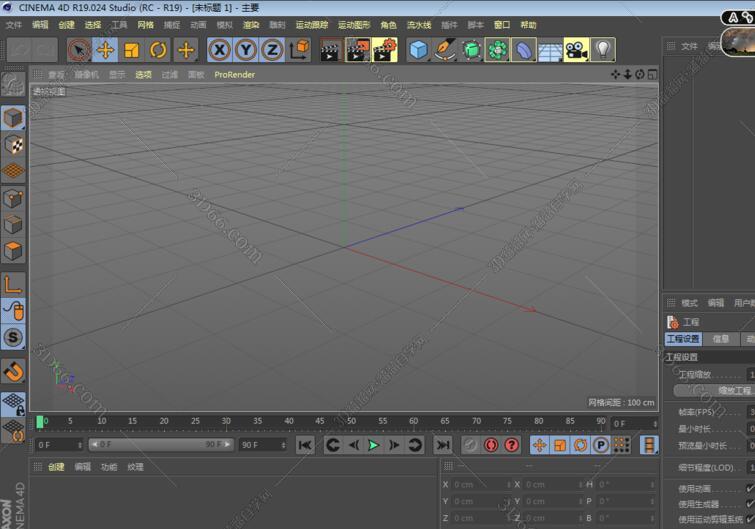This screenshot has height=529, width=755.
Task: Click the Light bulb object icon
Action: (602, 50)
